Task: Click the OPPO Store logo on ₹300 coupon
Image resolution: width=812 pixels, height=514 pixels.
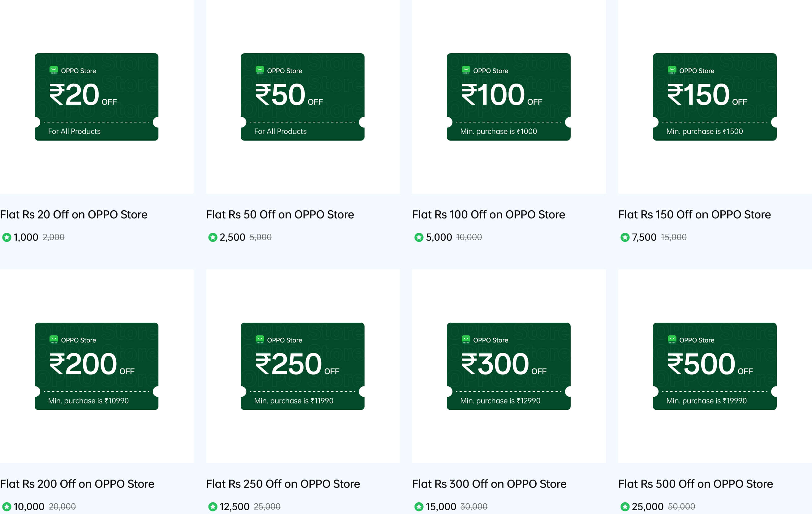Action: tap(466, 339)
